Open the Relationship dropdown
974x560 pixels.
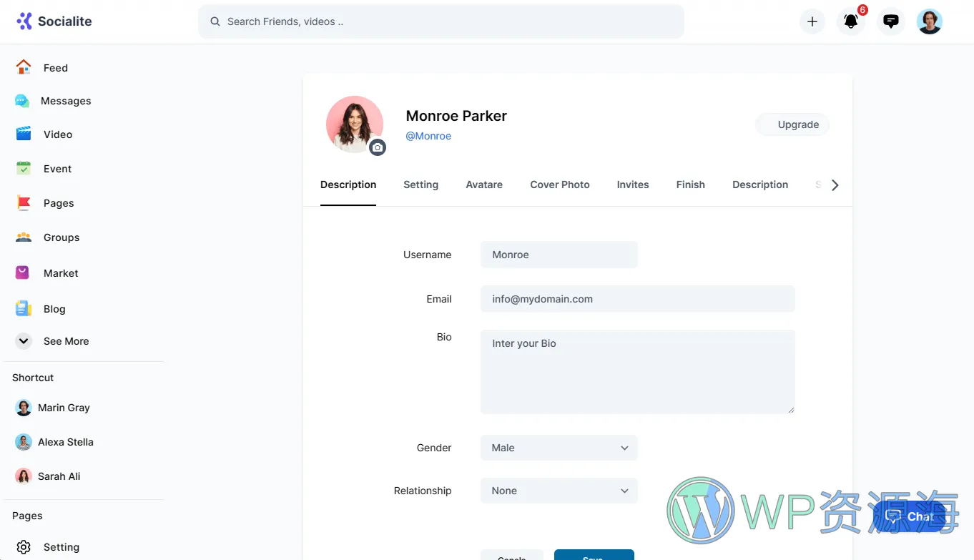pyautogui.click(x=559, y=491)
